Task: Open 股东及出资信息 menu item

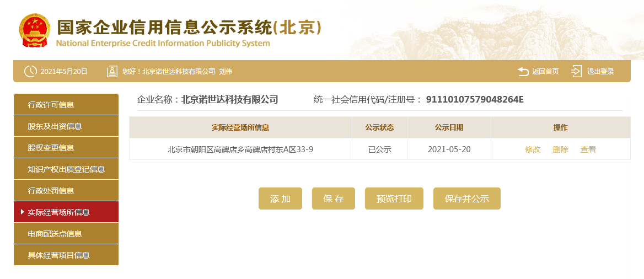Action: [66, 126]
